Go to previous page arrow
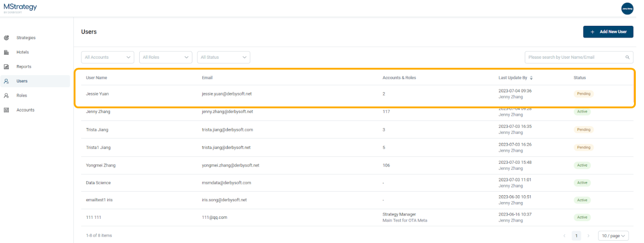 [564, 236]
